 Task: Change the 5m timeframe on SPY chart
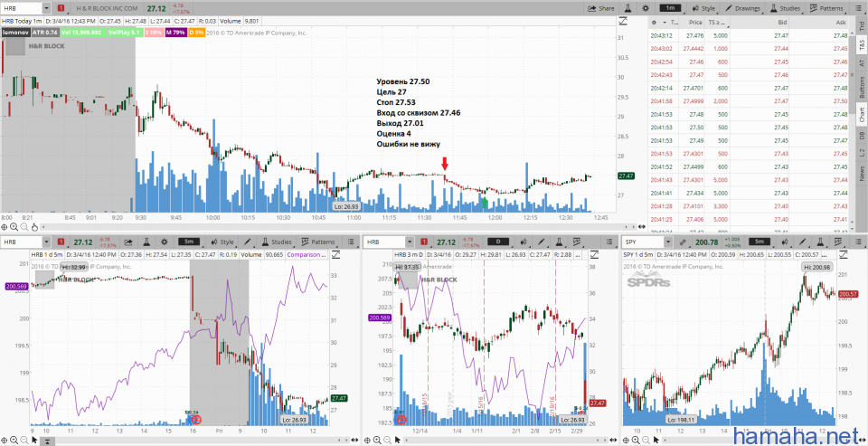(758, 242)
